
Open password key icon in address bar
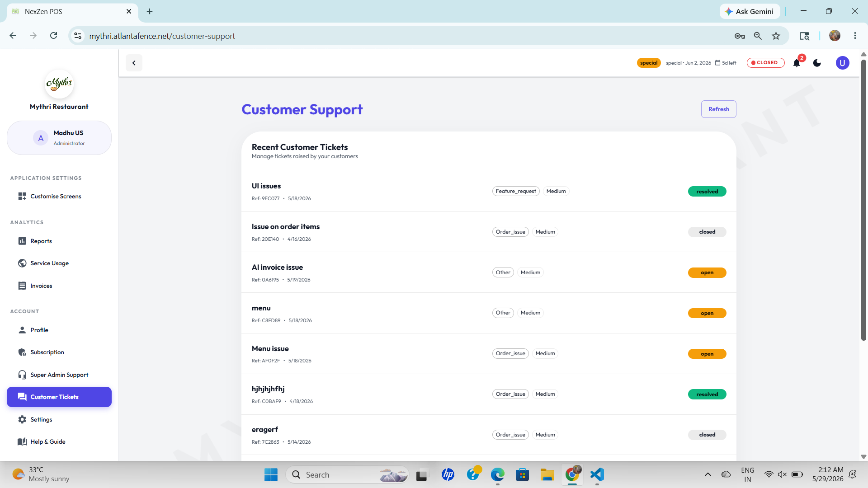740,36
